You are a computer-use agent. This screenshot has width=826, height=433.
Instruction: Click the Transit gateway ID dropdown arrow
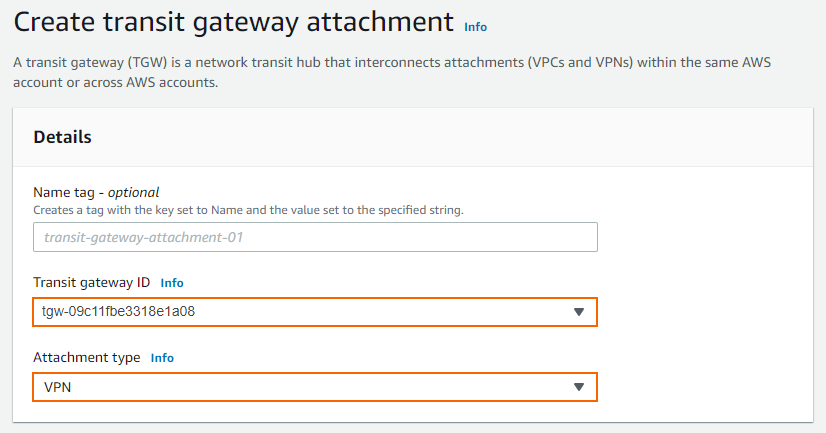pos(579,312)
